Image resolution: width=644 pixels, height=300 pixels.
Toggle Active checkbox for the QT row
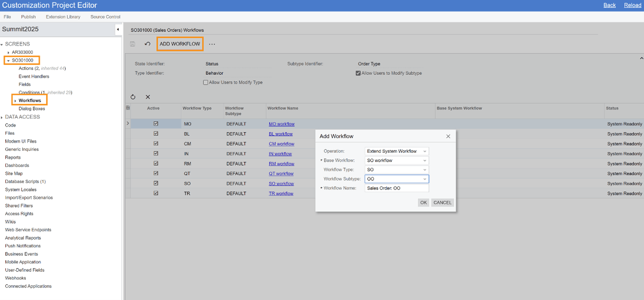156,173
